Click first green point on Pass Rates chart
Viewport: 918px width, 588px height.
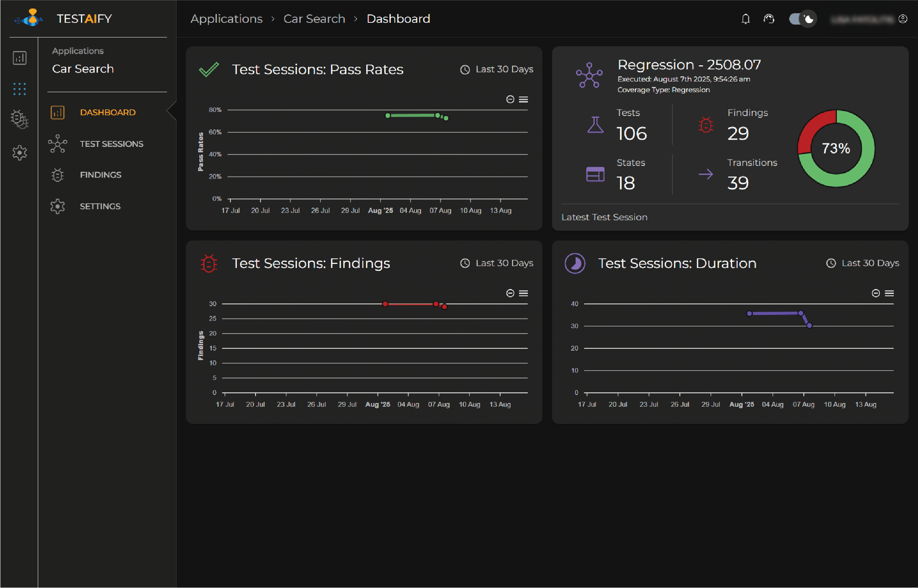[x=388, y=116]
